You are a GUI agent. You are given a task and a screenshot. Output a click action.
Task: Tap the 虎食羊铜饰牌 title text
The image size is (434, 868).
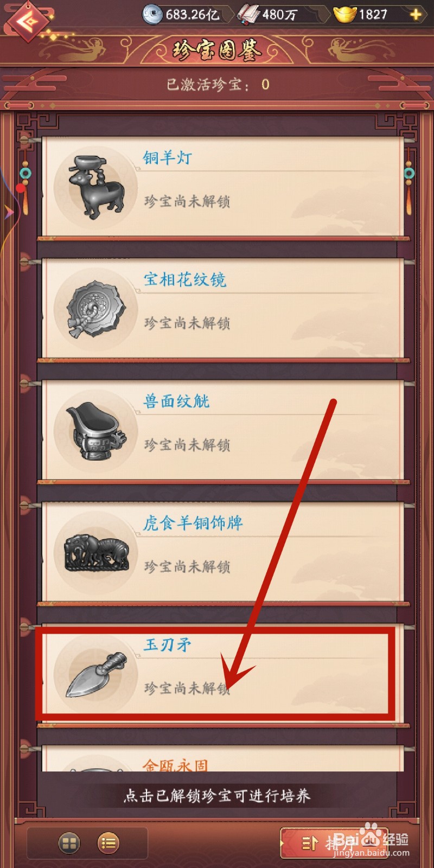[x=193, y=523]
